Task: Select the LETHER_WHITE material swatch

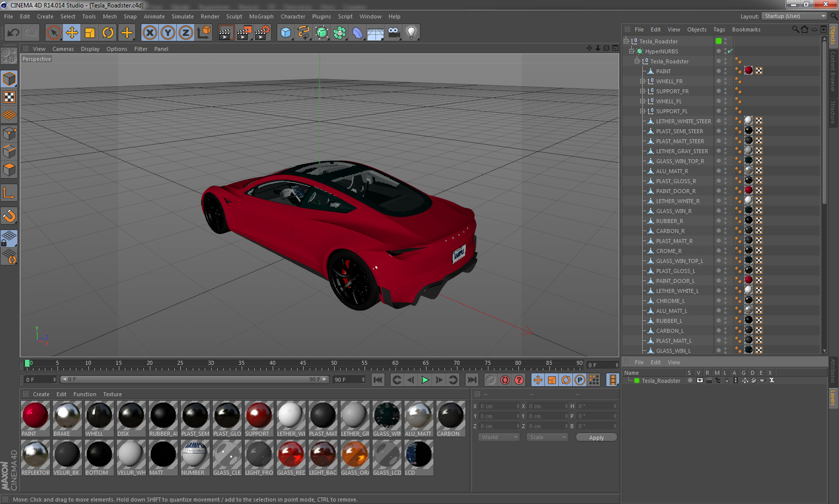Action: (291, 415)
